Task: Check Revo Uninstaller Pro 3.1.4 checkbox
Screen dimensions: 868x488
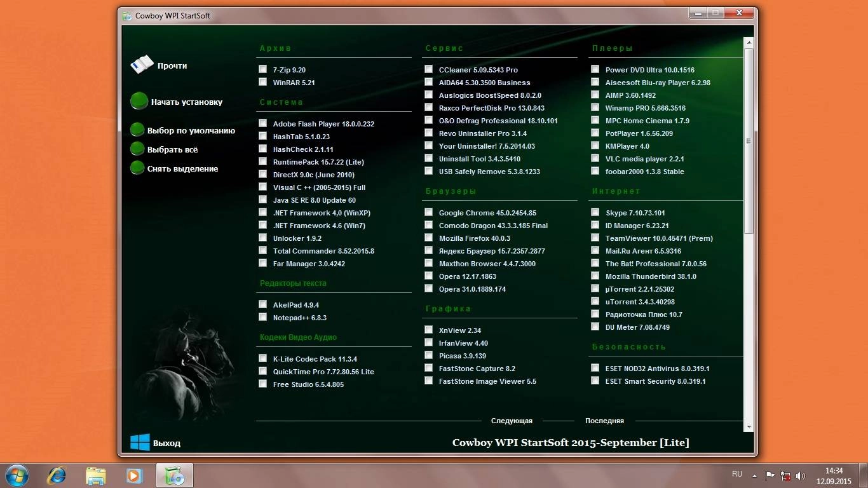Action: tap(428, 133)
